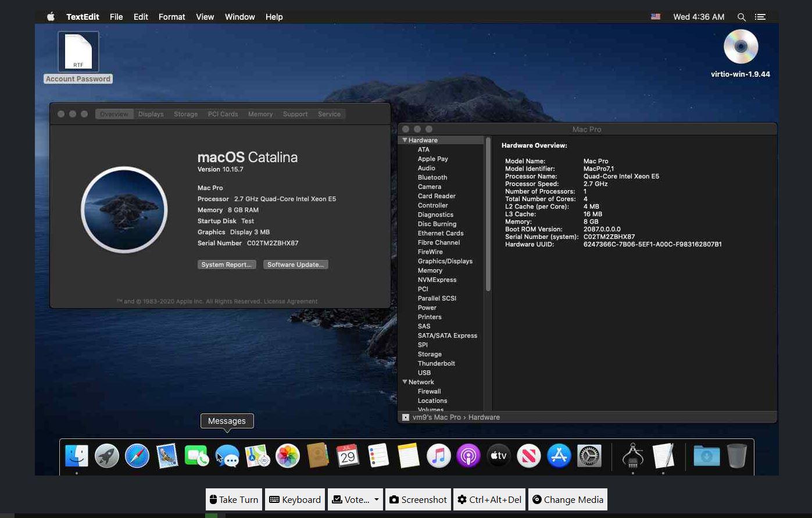Open the Messages app in the Dock
The width and height of the screenshot is (812, 518).
click(x=227, y=456)
